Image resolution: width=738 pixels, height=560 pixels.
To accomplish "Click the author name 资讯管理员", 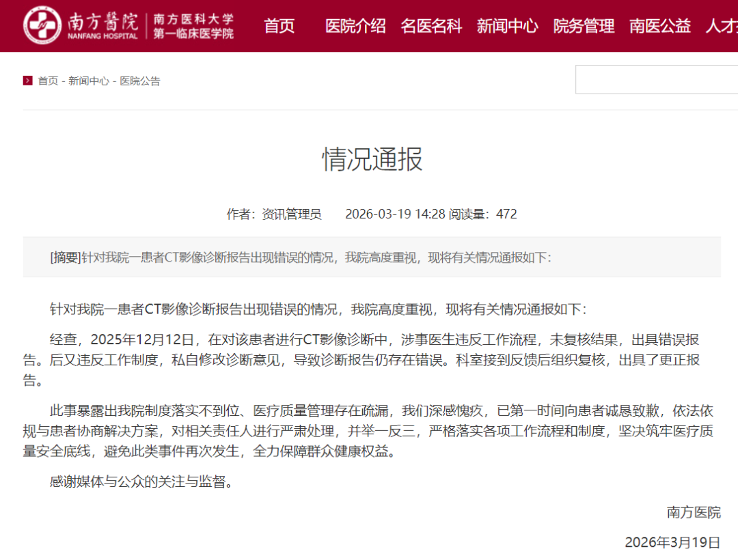I will click(x=291, y=214).
